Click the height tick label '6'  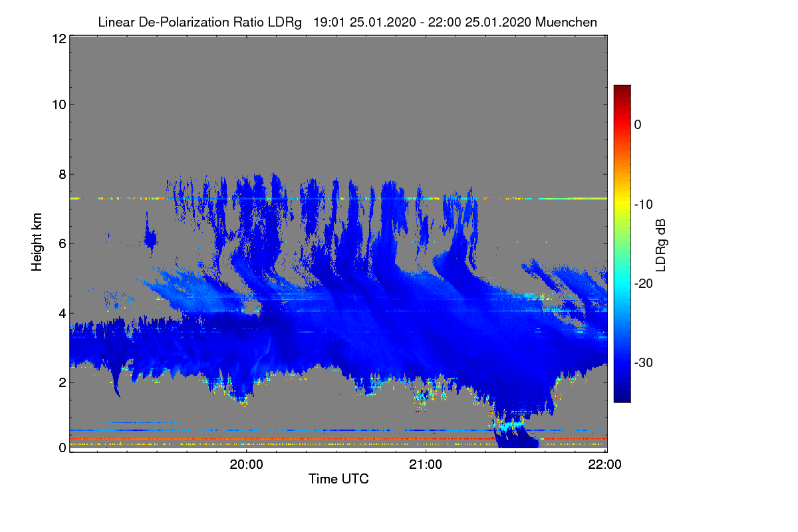[61, 243]
